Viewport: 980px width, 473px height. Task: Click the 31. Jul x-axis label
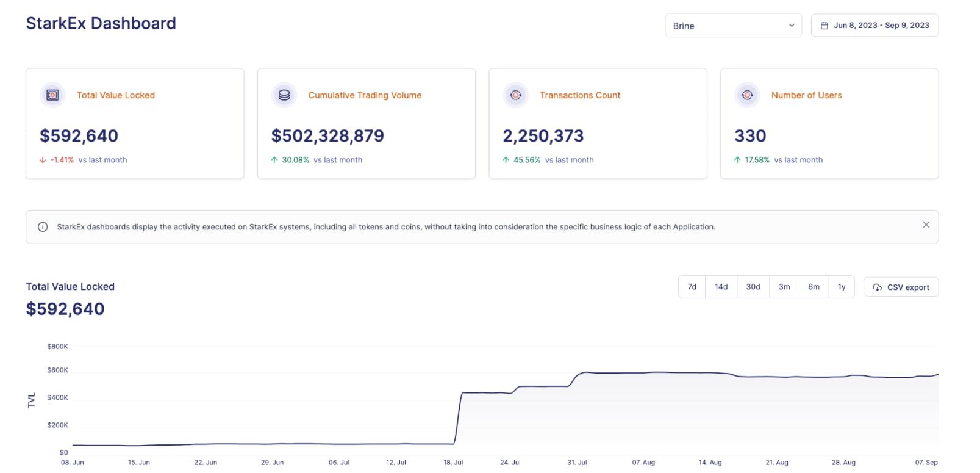[577, 463]
